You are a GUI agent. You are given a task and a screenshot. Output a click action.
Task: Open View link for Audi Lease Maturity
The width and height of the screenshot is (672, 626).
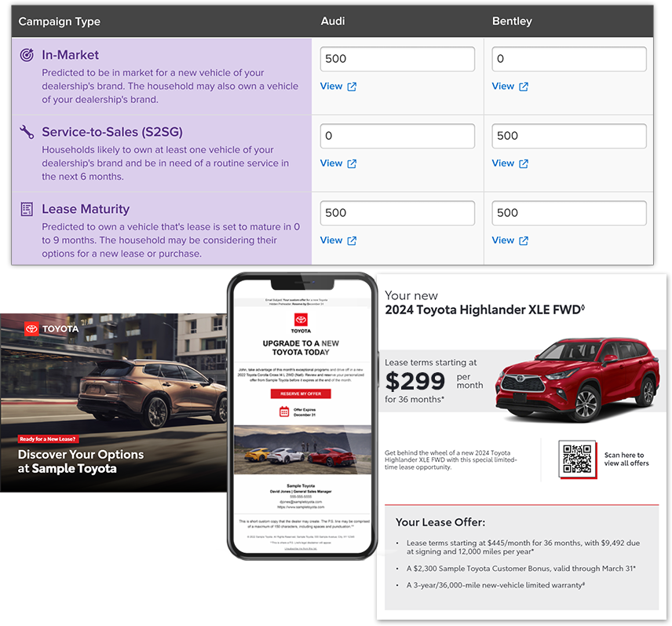point(331,240)
